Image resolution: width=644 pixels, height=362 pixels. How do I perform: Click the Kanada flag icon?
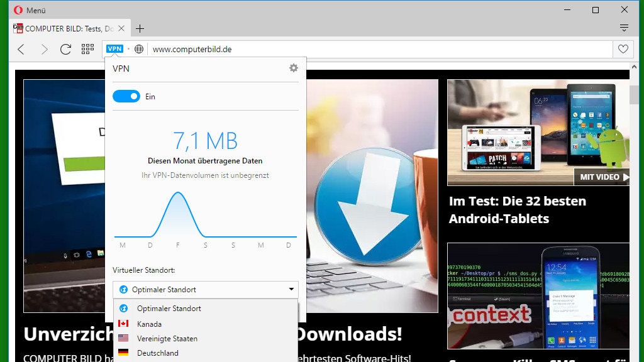point(123,324)
